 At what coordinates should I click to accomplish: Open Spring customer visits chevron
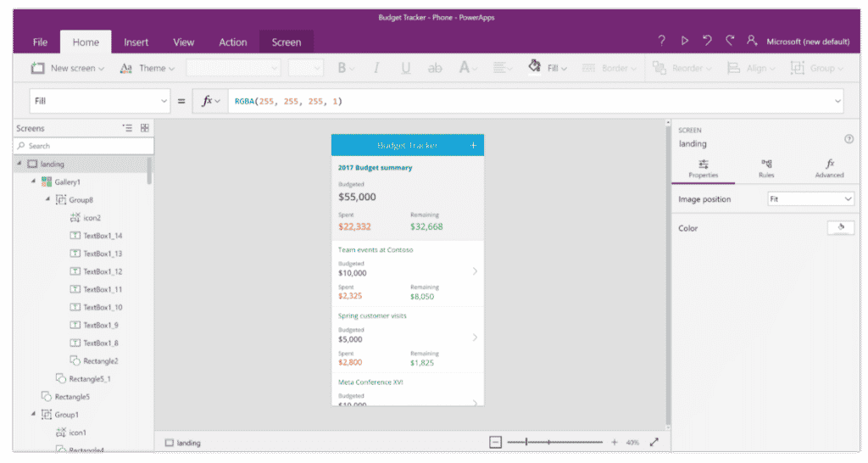click(475, 337)
